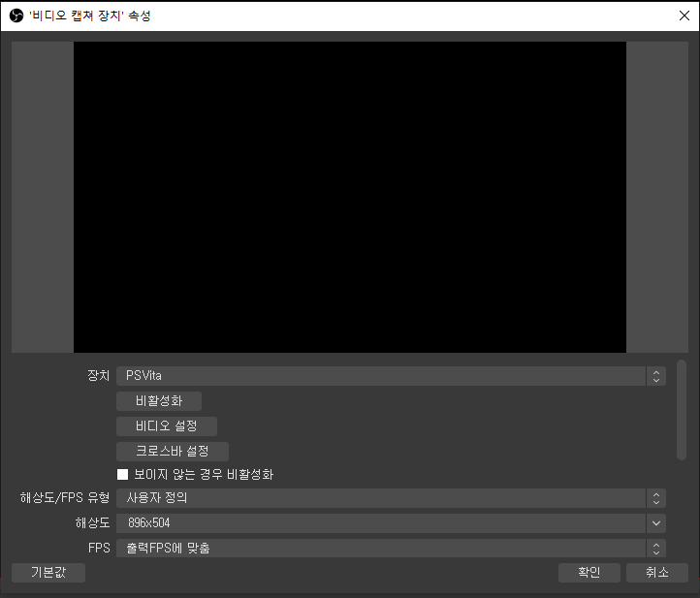Click the OBS logo icon in title bar
The image size is (700, 598).
click(16, 16)
